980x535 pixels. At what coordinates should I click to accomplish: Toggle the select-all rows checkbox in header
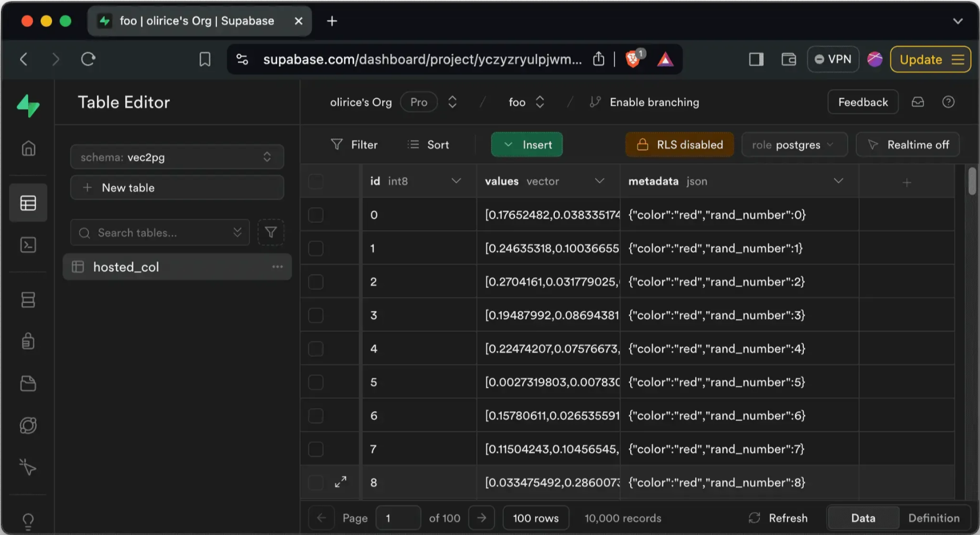click(x=316, y=181)
